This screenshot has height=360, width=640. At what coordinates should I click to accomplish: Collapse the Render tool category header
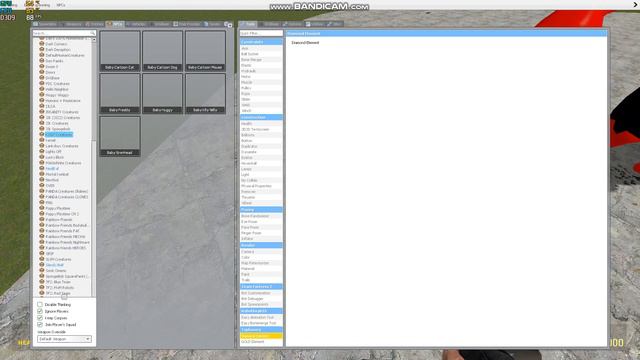tap(261, 245)
